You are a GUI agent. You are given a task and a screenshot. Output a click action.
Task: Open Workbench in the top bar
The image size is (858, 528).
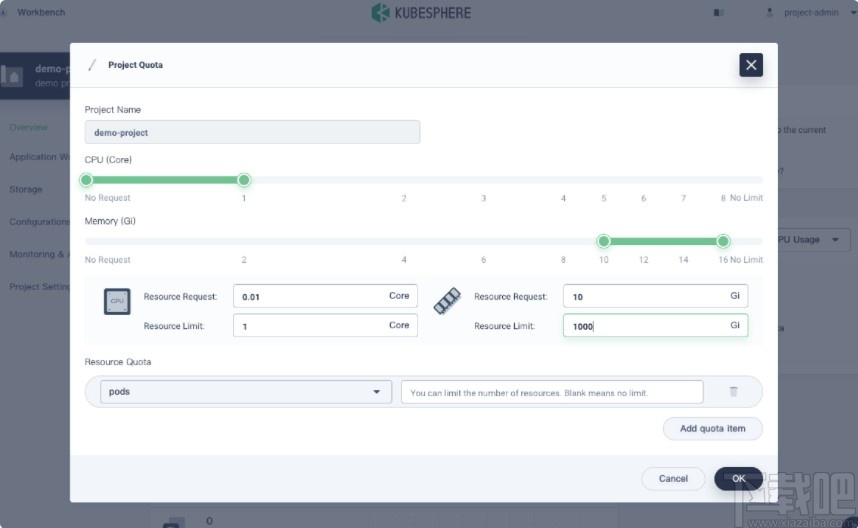point(41,12)
